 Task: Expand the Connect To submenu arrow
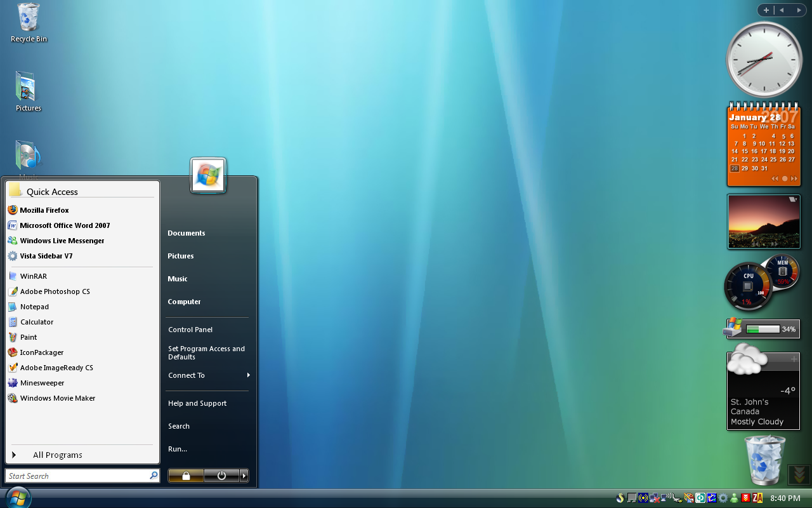pyautogui.click(x=248, y=375)
